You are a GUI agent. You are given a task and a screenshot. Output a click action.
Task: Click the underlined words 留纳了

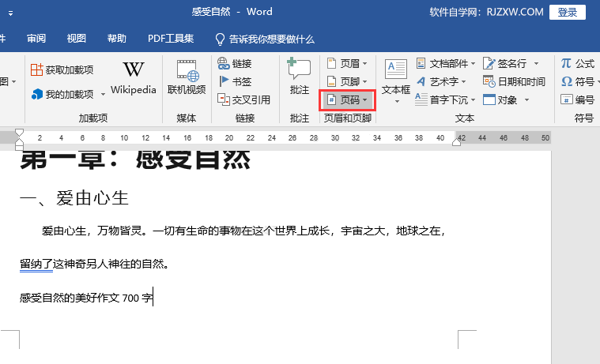pyautogui.click(x=36, y=265)
